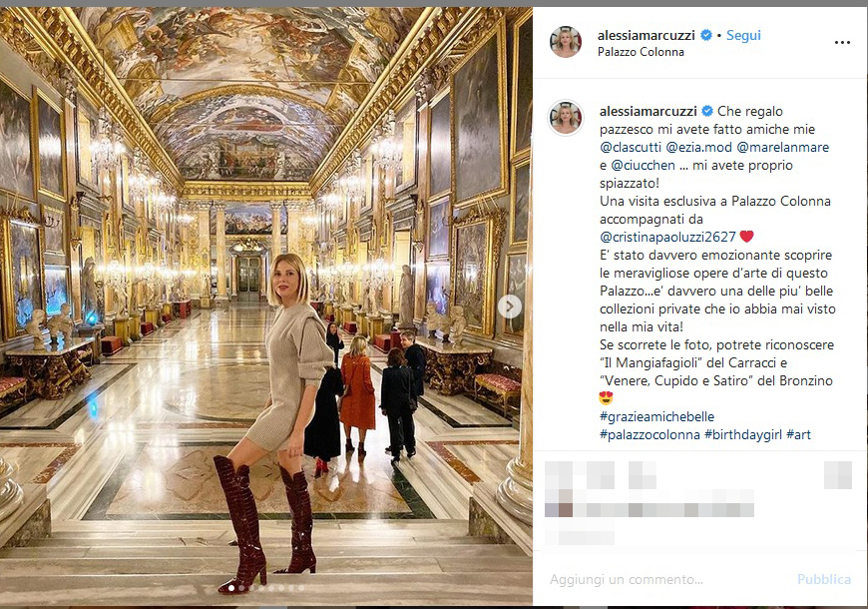Advance to the next carousel photo arrow

point(509,306)
